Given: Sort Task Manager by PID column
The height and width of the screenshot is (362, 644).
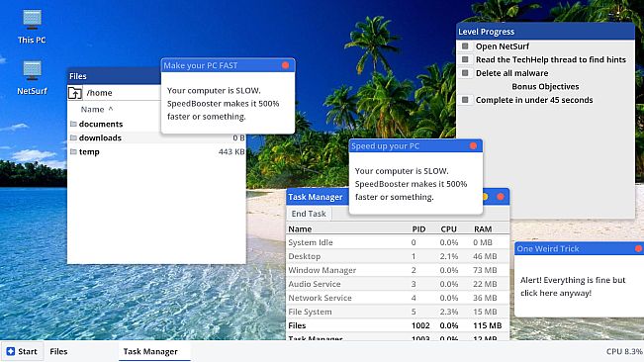Looking at the screenshot, I should click(418, 229).
